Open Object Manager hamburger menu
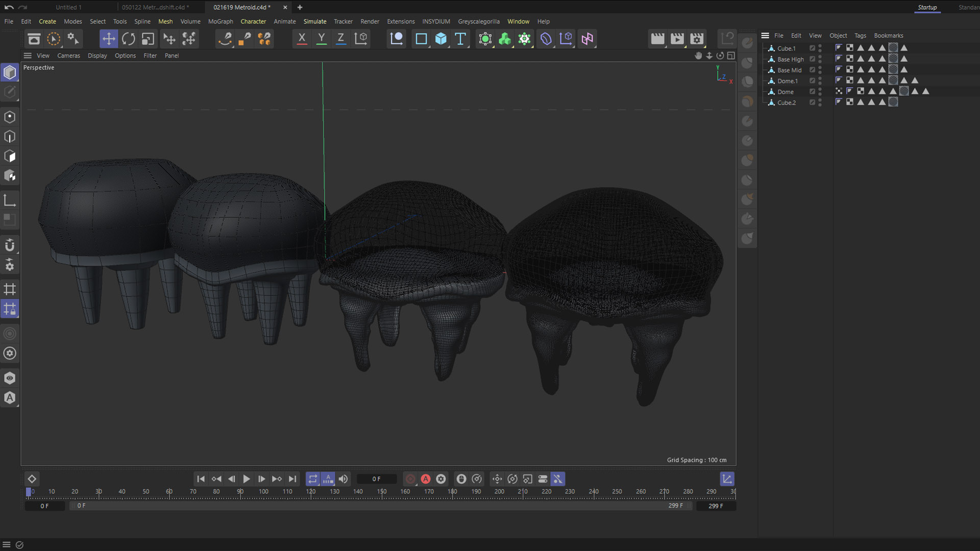 point(765,36)
